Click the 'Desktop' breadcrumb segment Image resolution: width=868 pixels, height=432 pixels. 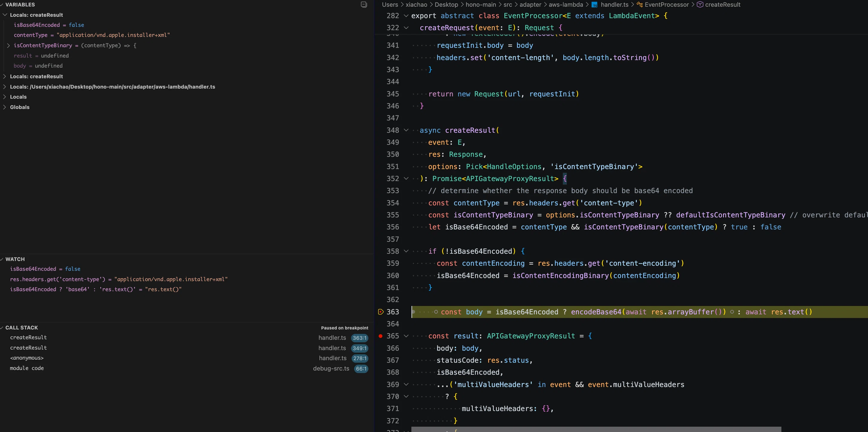[x=446, y=5]
